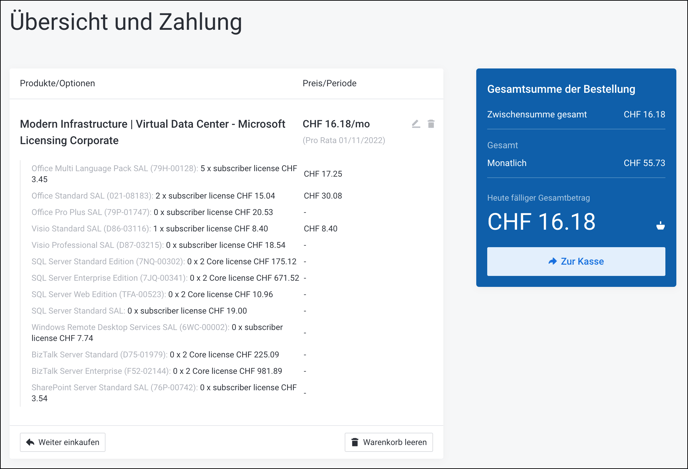This screenshot has height=469, width=688.
Task: Select the Visio Standard SAL (D86-03116) line
Action: [x=150, y=229]
